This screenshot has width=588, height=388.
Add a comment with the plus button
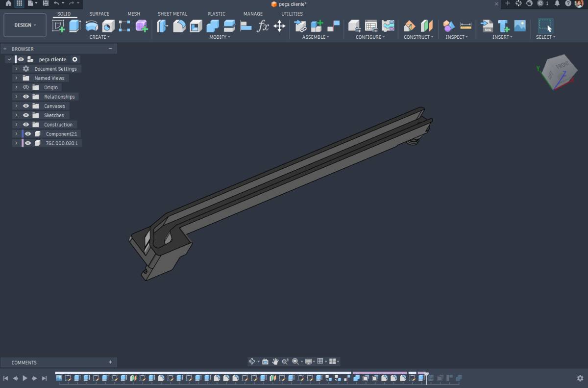[110, 362]
